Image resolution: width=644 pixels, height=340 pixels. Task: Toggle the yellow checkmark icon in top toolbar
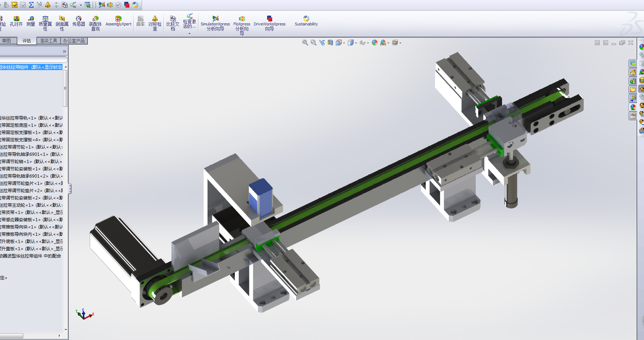tap(15, 5)
